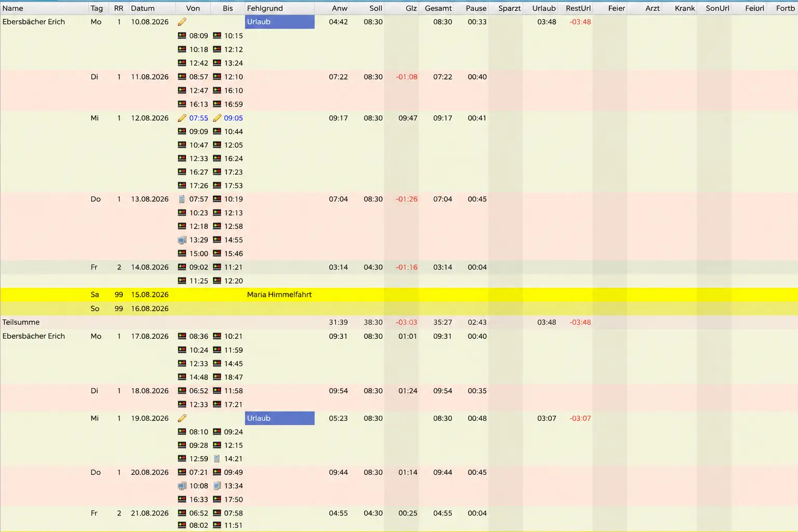
Task: Select the device icon next to 07:57
Action: [x=182, y=199]
